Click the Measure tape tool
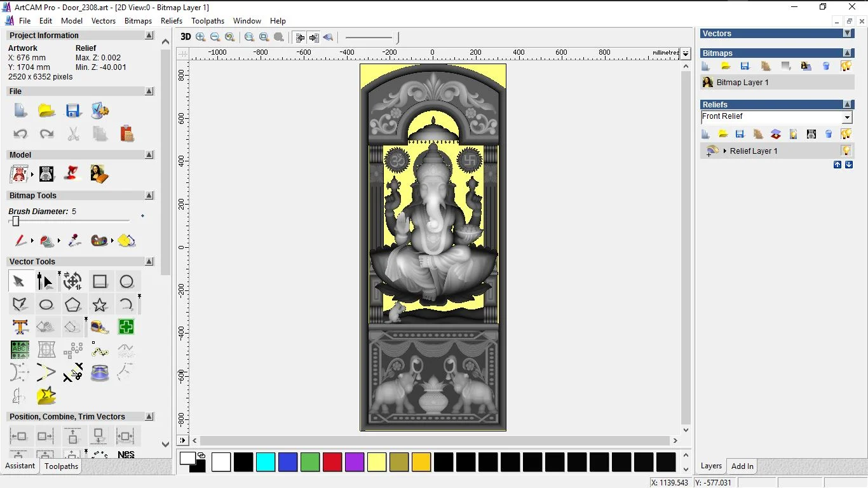868x488 pixels. (100, 327)
